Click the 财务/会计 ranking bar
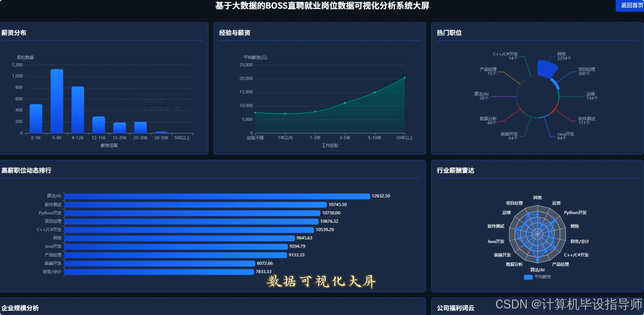 [x=159, y=272]
